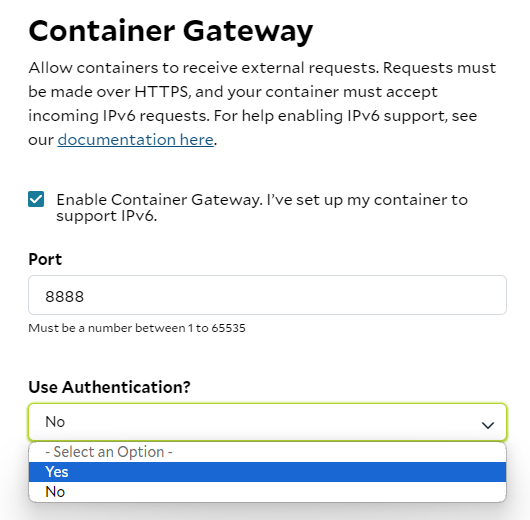
Task: Open the documentation here link
Action: (x=135, y=140)
